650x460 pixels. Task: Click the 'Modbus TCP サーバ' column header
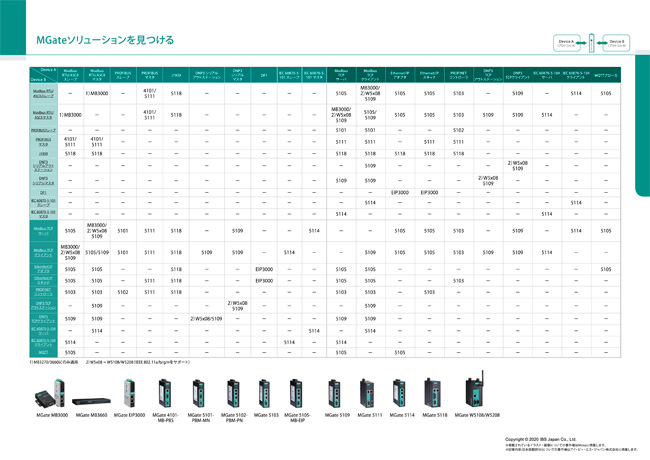point(341,75)
